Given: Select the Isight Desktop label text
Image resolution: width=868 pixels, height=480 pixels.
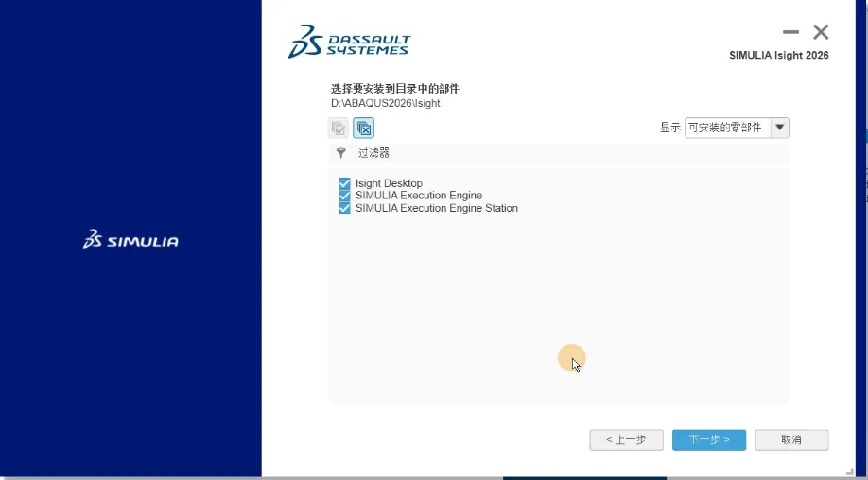Looking at the screenshot, I should 389,183.
